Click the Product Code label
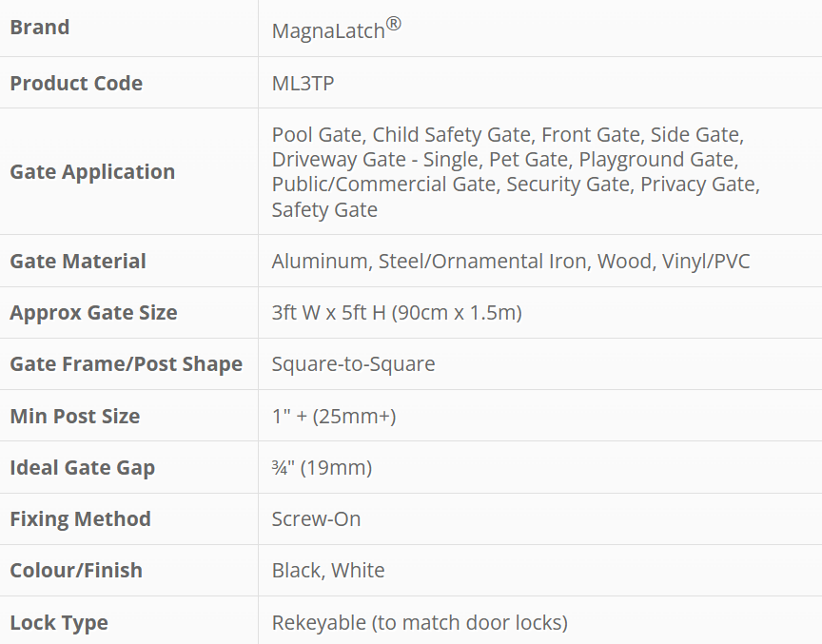 pos(76,83)
